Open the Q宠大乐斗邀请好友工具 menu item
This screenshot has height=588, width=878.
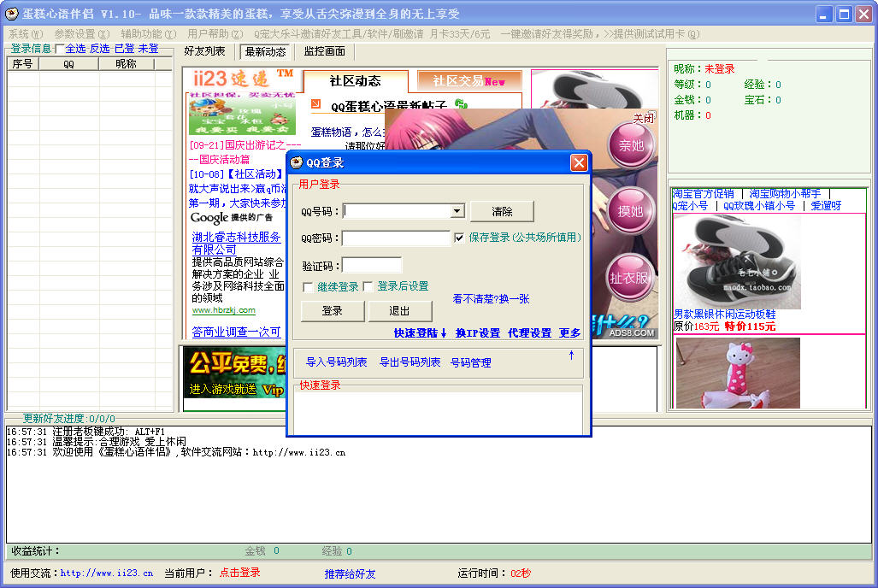click(372, 34)
